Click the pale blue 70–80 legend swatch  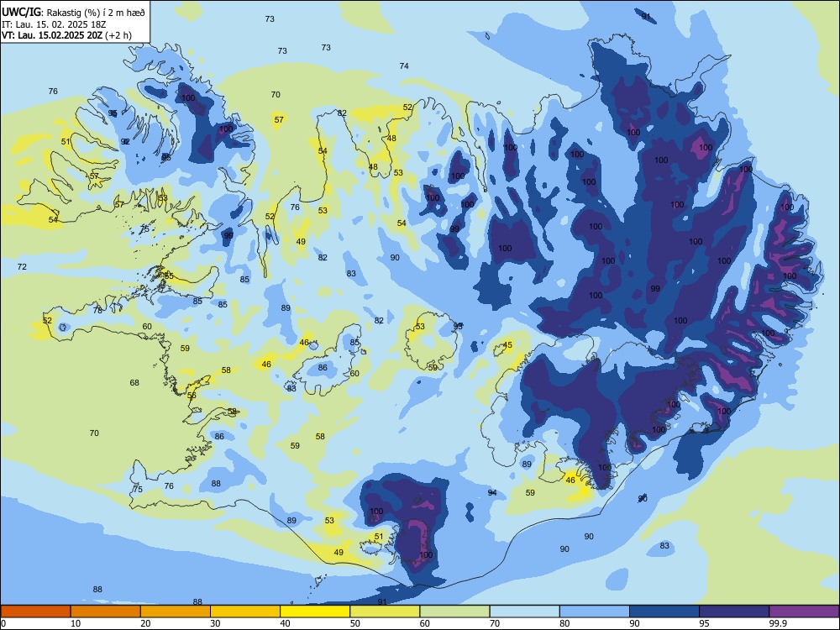(524, 612)
